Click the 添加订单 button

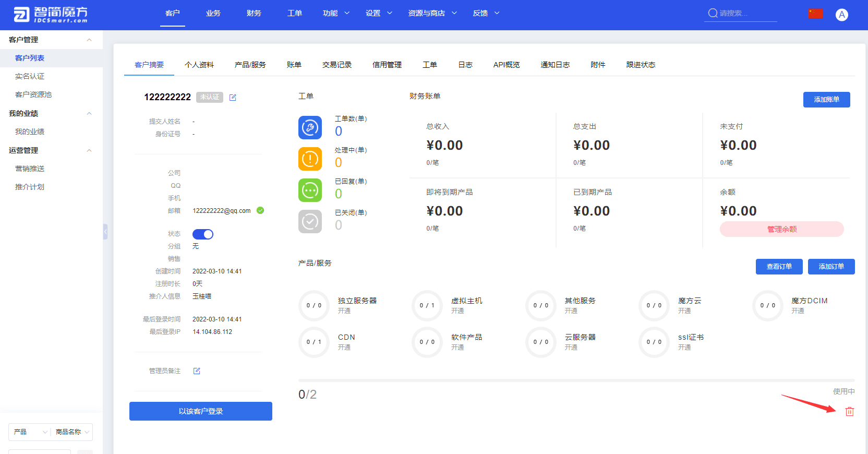click(831, 267)
